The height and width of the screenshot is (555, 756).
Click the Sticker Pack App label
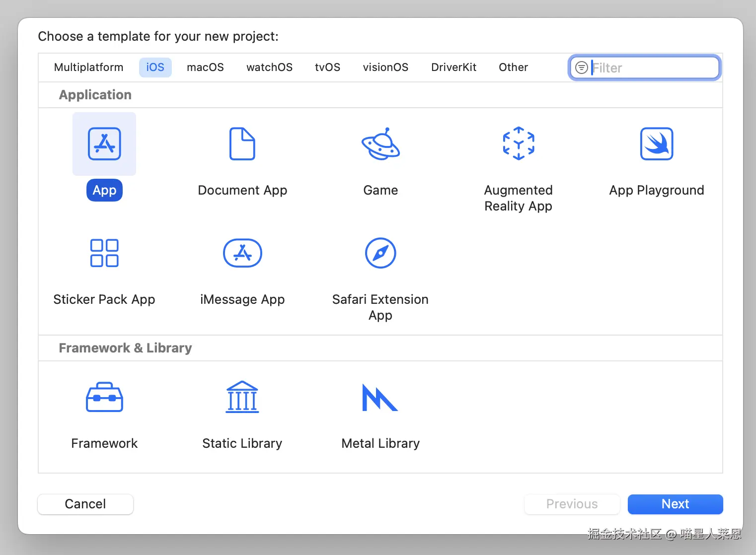(104, 300)
